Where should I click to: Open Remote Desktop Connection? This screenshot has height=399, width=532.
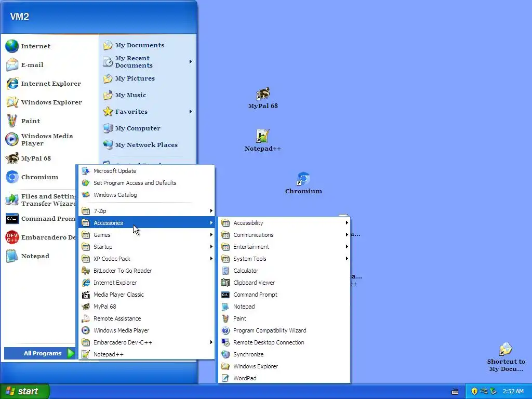pos(284,342)
